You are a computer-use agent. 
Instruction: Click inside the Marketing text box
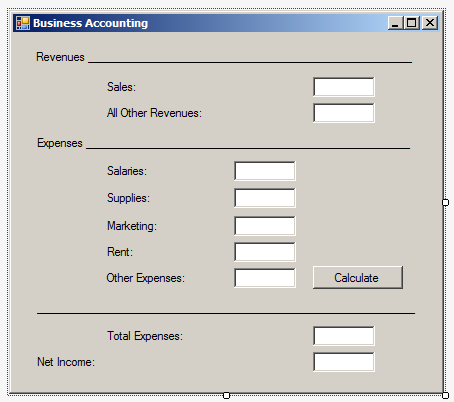pyautogui.click(x=265, y=226)
